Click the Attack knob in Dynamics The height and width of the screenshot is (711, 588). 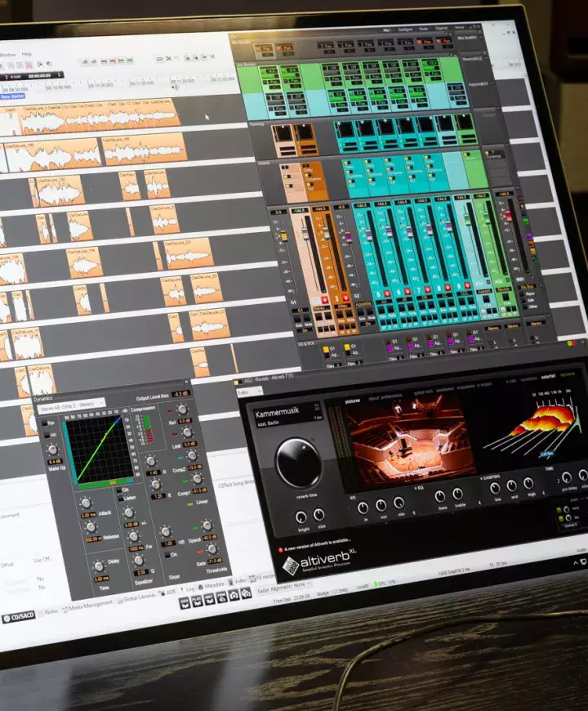(85, 503)
